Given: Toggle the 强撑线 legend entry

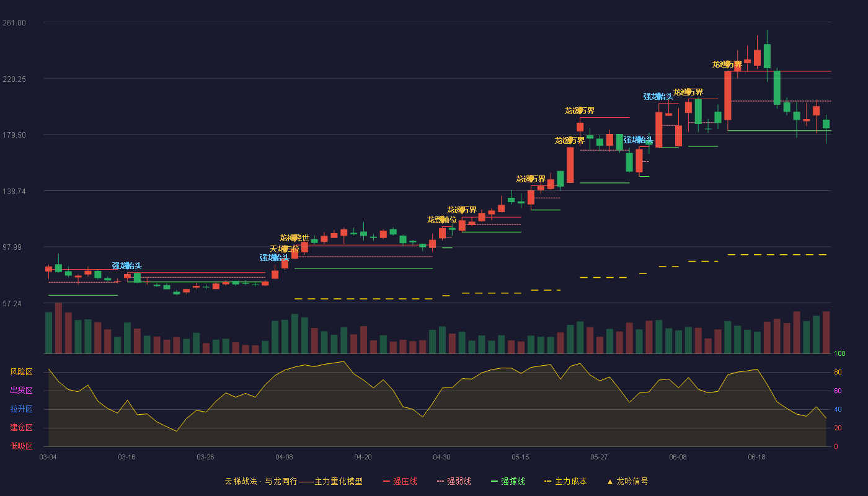Looking at the screenshot, I should pyautogui.click(x=508, y=481).
